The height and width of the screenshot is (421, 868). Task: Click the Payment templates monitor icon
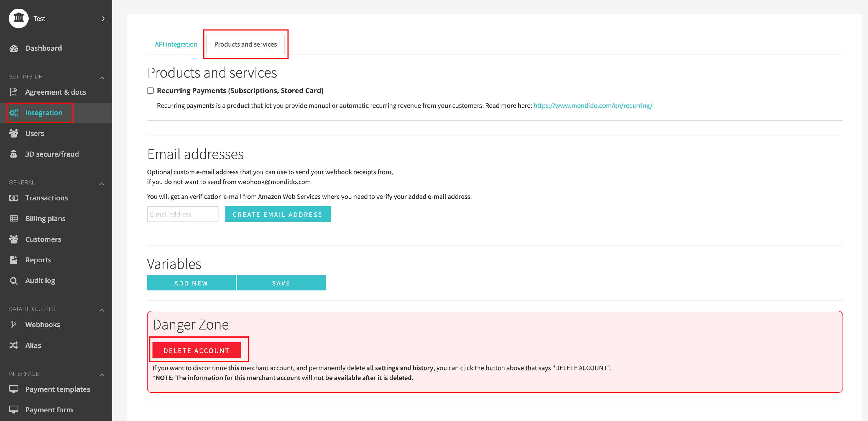pos(14,389)
